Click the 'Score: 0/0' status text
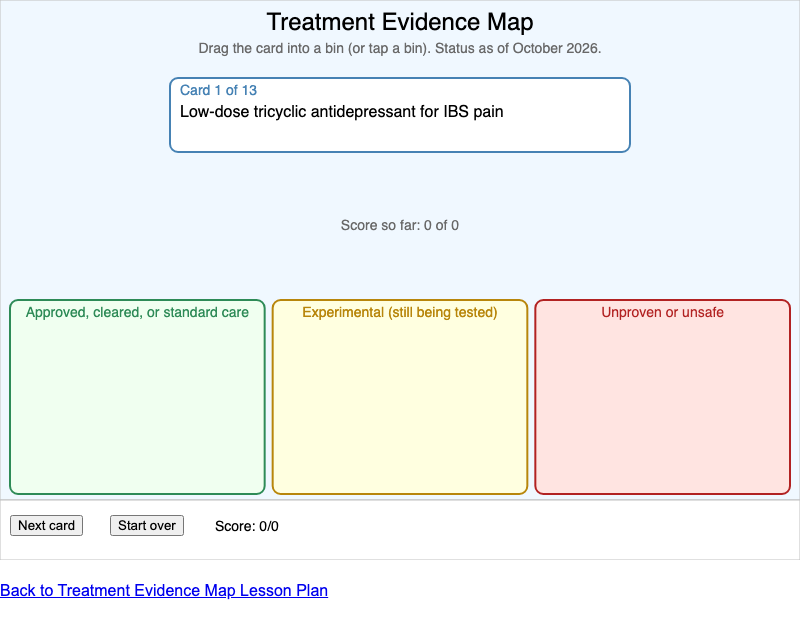 pos(247,526)
